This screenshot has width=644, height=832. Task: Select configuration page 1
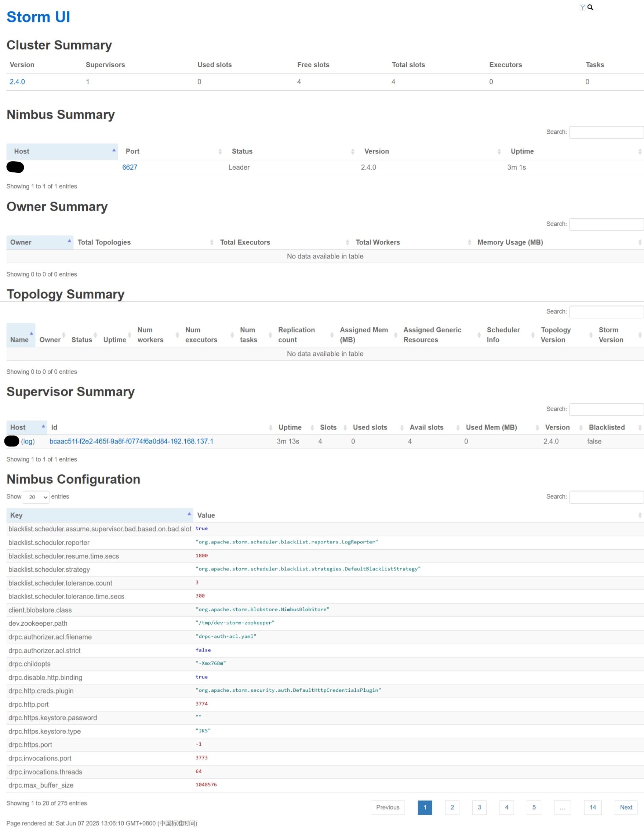pos(425,807)
